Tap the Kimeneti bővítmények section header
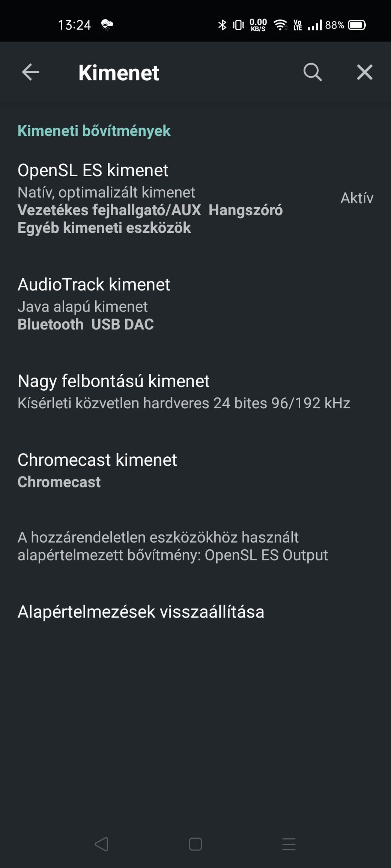The image size is (391, 868). pyautogui.click(x=94, y=131)
